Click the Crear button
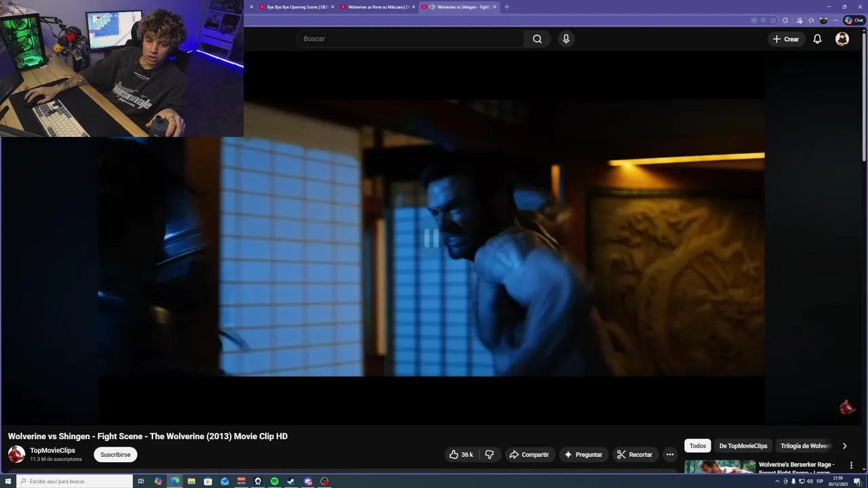This screenshot has height=488, width=868. pos(785,39)
